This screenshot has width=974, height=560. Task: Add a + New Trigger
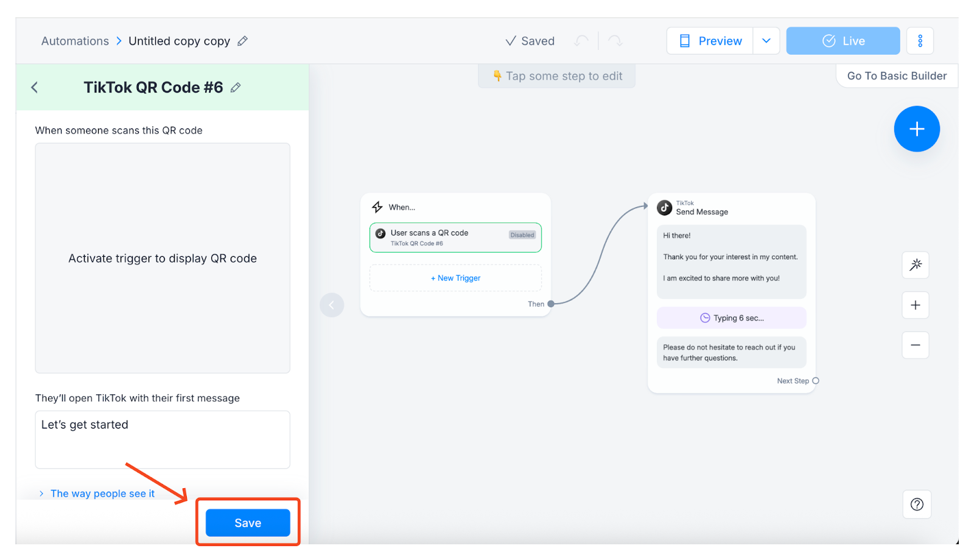tap(455, 278)
